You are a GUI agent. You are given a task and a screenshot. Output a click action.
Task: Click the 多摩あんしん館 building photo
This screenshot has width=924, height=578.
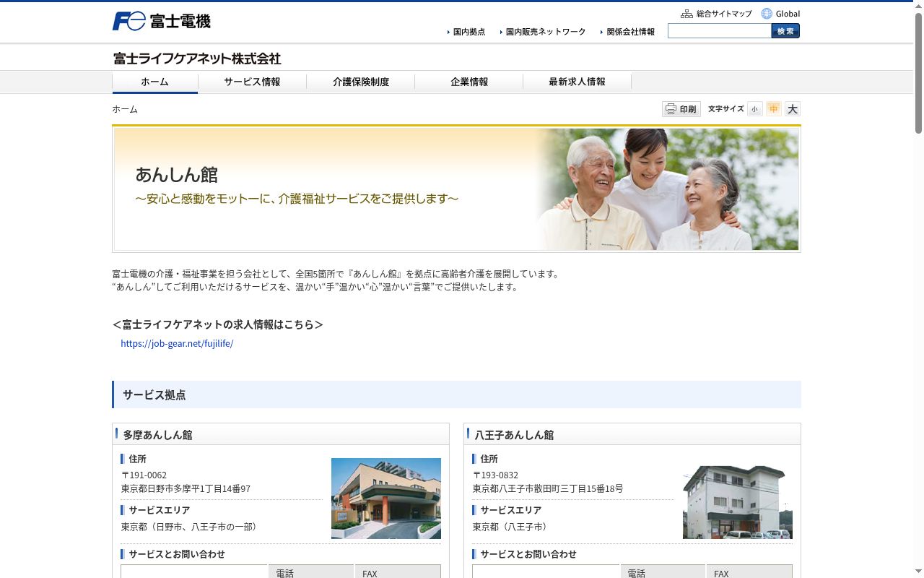click(x=386, y=499)
